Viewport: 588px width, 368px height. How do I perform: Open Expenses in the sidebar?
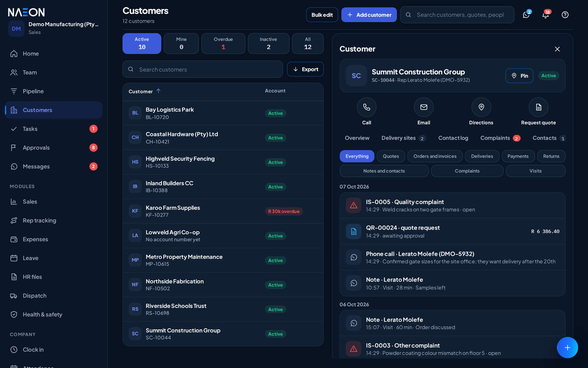click(x=54, y=239)
